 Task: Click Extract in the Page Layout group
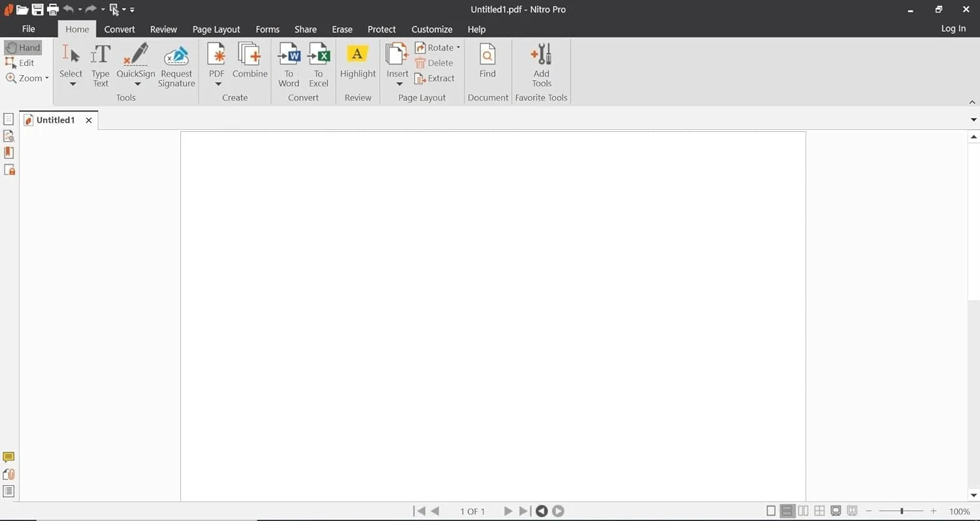point(435,78)
